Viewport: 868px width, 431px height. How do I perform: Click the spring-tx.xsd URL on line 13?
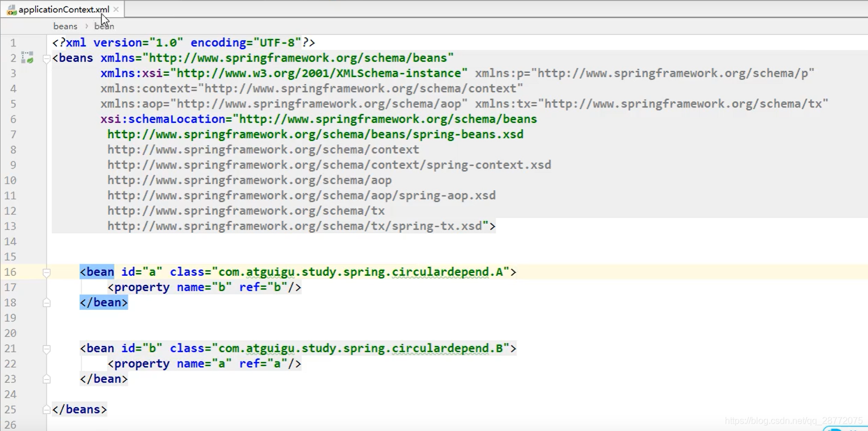coord(294,226)
